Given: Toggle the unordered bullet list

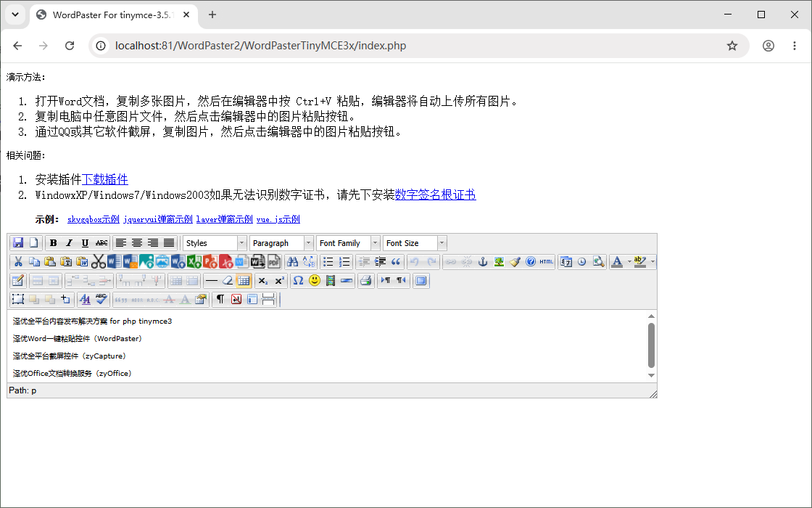Looking at the screenshot, I should pos(328,262).
